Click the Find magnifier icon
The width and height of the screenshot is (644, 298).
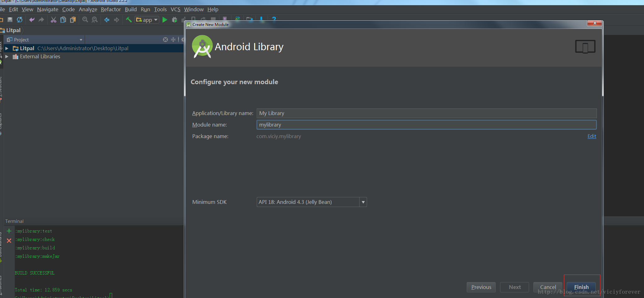click(x=85, y=20)
